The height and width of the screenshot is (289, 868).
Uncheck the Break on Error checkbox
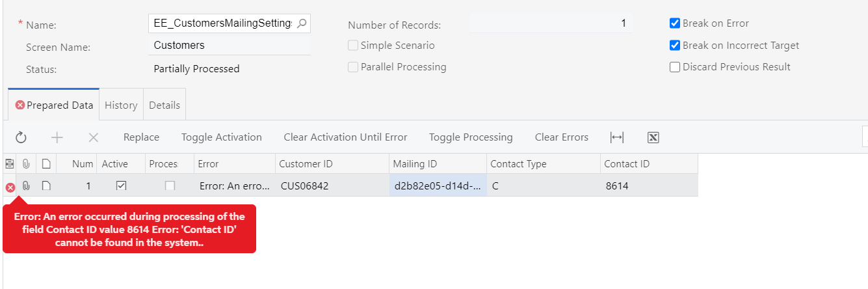pos(675,23)
